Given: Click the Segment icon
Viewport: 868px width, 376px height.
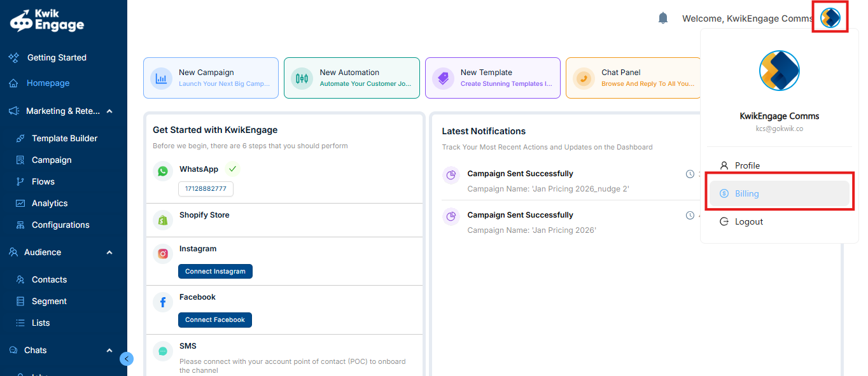Looking at the screenshot, I should [x=20, y=302].
